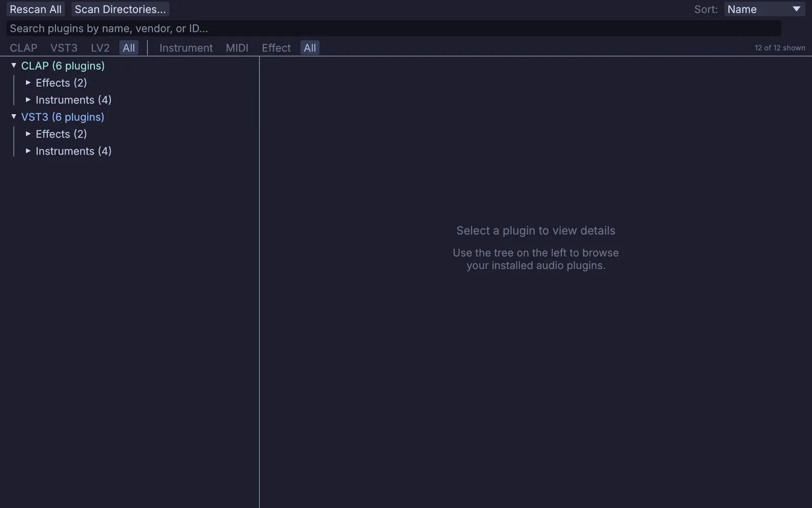Image resolution: width=812 pixels, height=508 pixels.
Task: Focus the plugin search field
Action: coord(393,28)
